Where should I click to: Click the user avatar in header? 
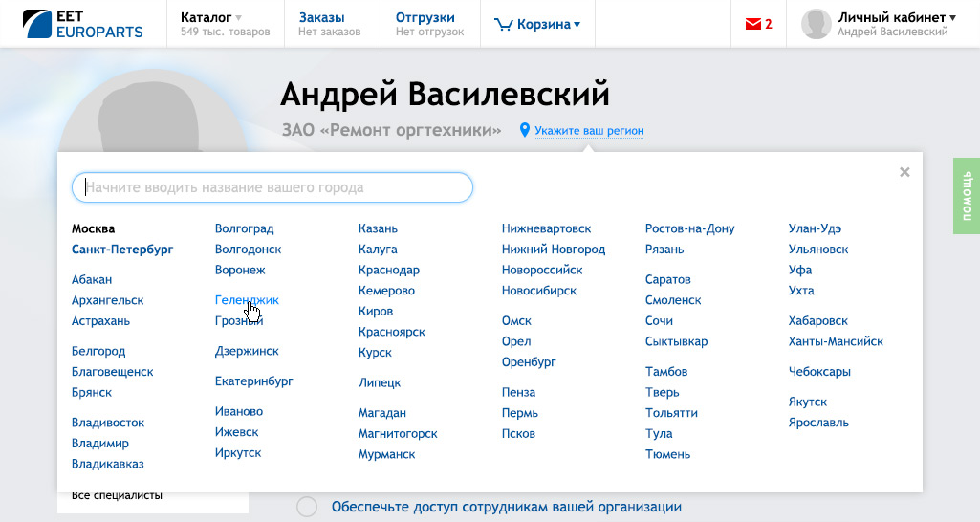click(x=816, y=24)
